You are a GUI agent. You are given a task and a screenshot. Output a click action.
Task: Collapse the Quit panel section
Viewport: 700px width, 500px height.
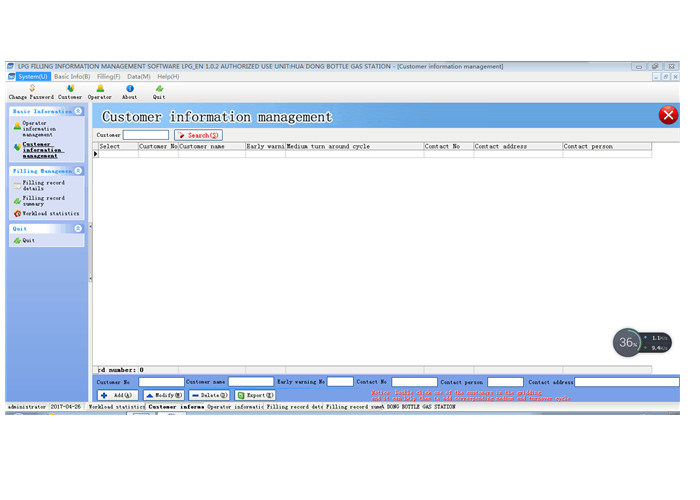78,229
